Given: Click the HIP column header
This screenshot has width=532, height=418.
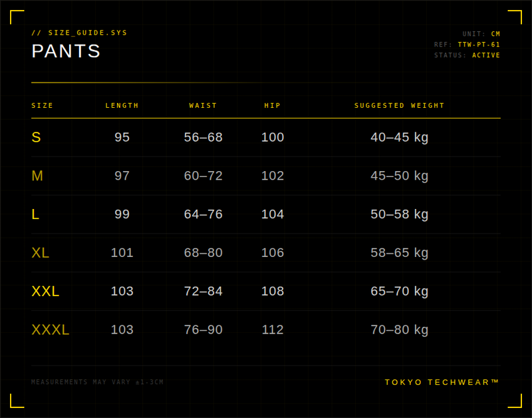Looking at the screenshot, I should point(272,106).
